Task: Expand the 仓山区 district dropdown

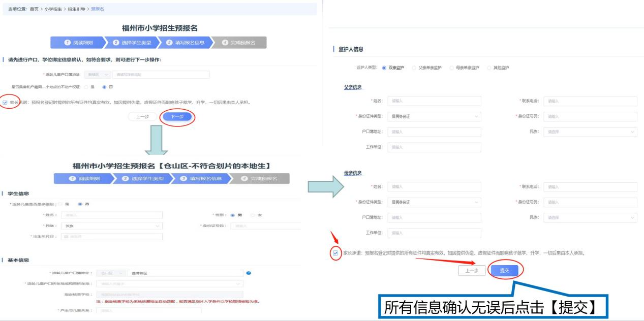Action: pos(108,273)
